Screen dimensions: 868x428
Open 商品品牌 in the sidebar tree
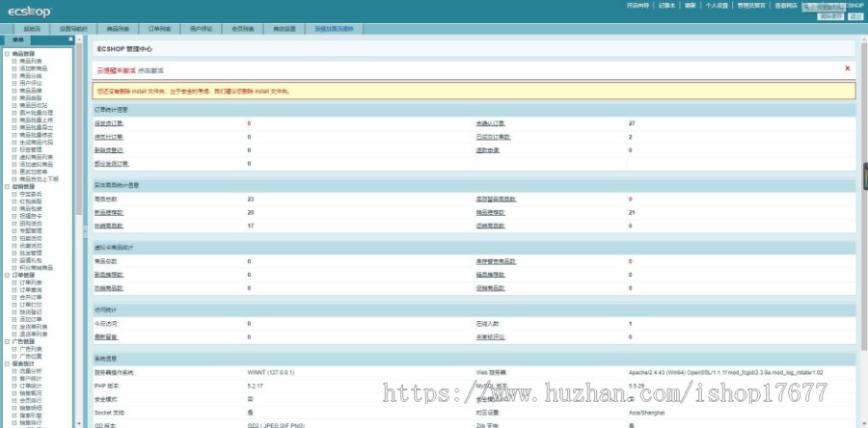[x=31, y=91]
